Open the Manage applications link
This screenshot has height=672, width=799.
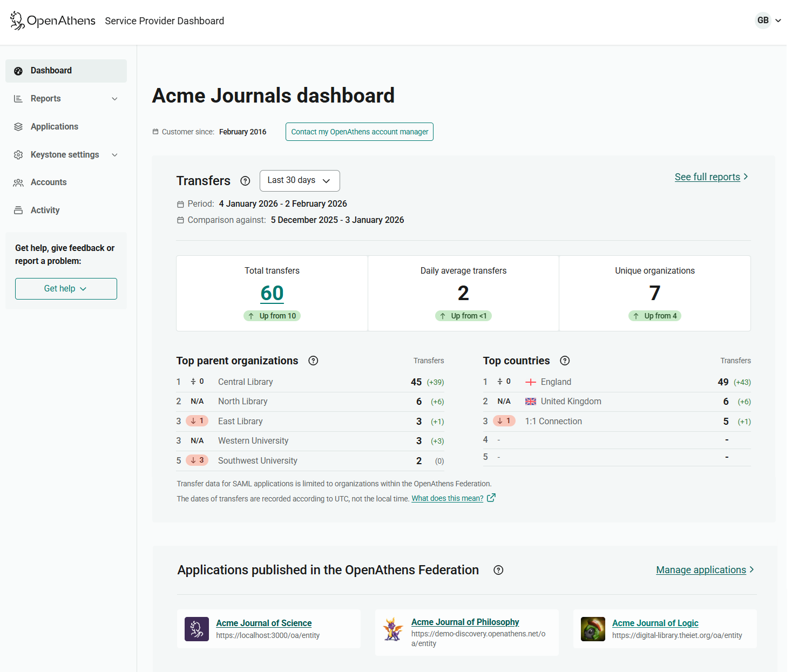[701, 570]
